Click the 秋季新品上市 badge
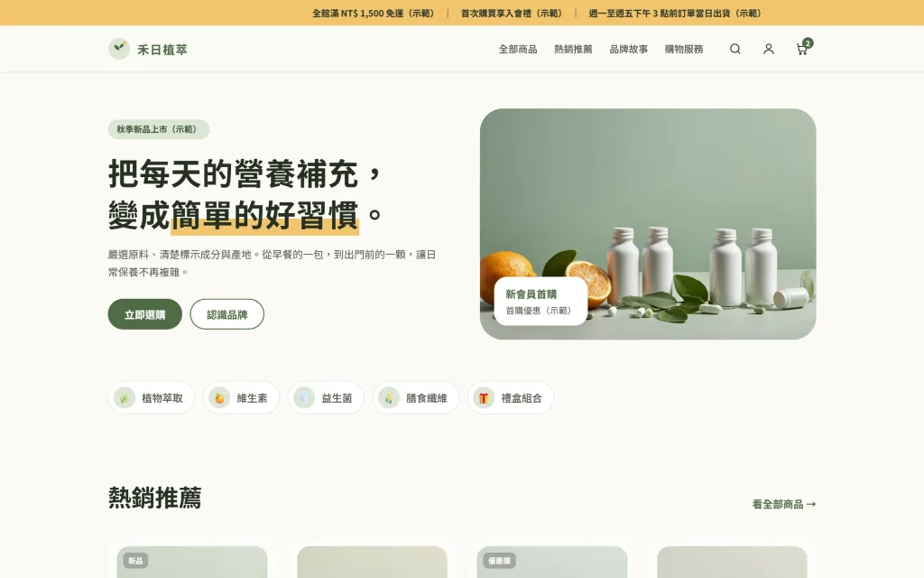The height and width of the screenshot is (578, 924). [159, 129]
